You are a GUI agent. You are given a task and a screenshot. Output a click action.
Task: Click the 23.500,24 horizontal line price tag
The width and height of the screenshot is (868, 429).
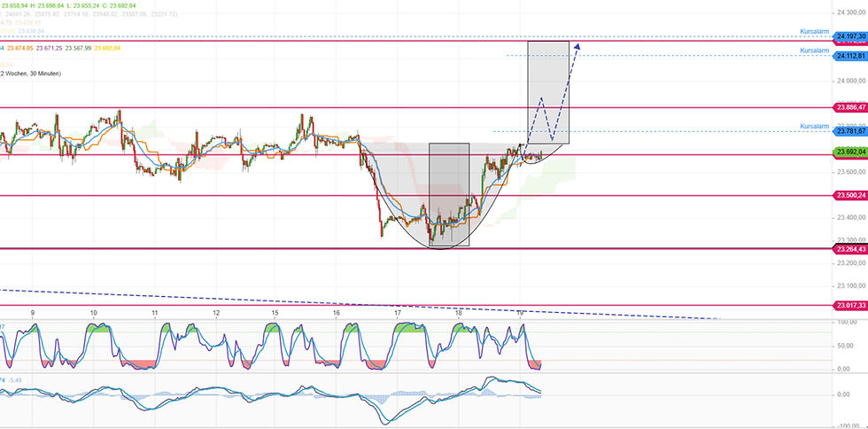pyautogui.click(x=850, y=195)
